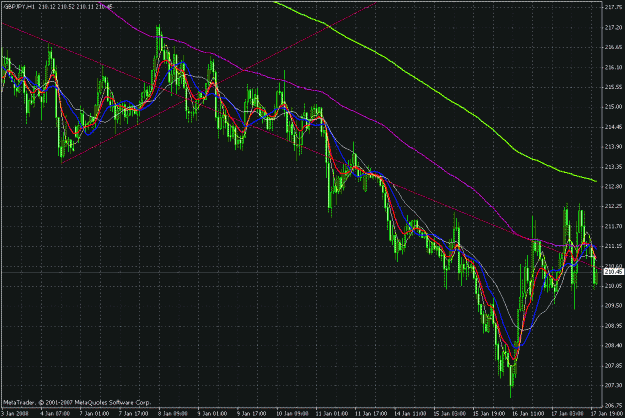Viewport: 625px width, 418px height.
Task: Click the 212.80 price axis label
Action: (x=613, y=186)
